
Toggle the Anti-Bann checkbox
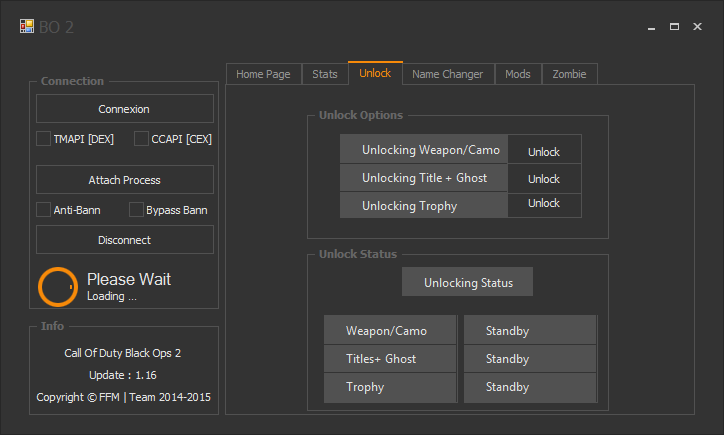click(x=43, y=210)
